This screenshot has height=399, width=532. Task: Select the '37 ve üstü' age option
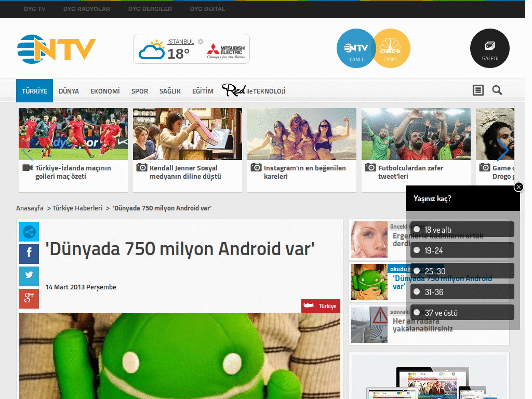[462, 312]
